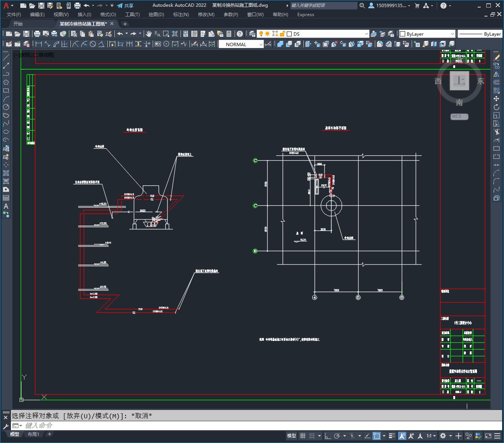The width and height of the screenshot is (504, 443).
Task: Select the Trim scissors tool
Action: click(496, 132)
